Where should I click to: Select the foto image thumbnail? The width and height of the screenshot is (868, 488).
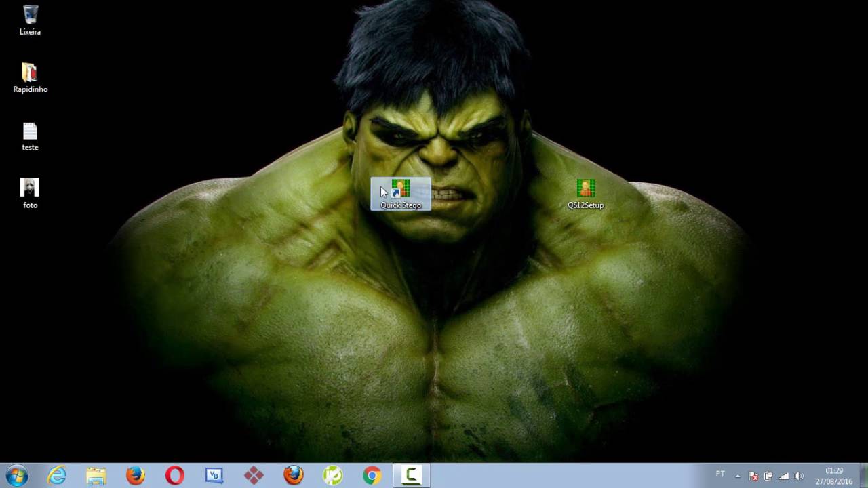coord(30,193)
